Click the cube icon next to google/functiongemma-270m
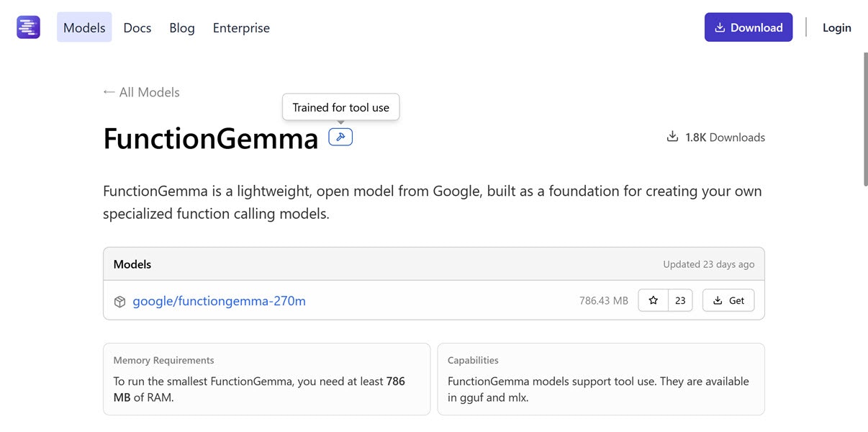 [x=119, y=301]
